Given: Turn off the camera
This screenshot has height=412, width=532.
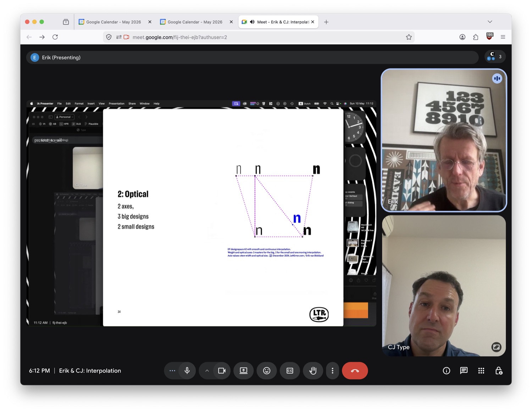Looking at the screenshot, I should tap(222, 370).
